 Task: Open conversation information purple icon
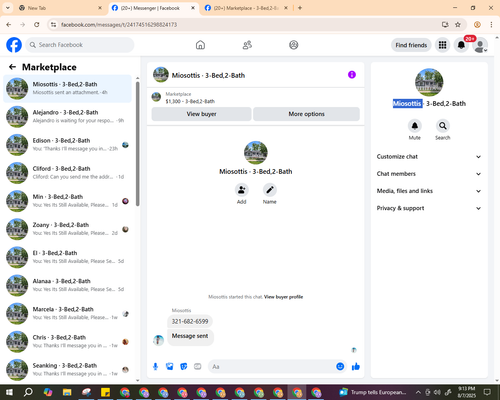352,75
